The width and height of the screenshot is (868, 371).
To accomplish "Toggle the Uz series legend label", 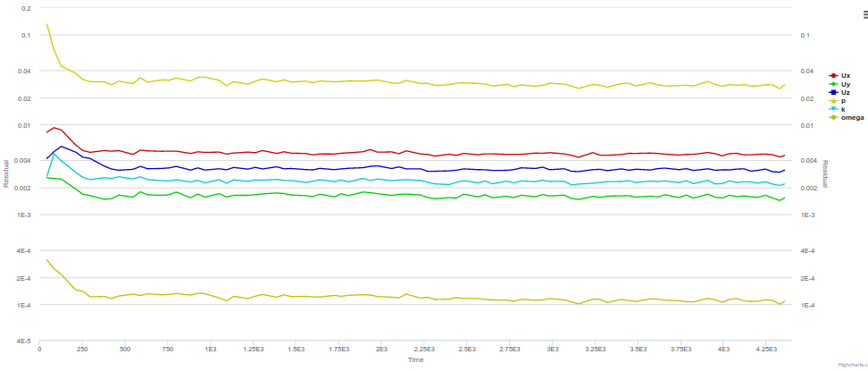I will [846, 92].
